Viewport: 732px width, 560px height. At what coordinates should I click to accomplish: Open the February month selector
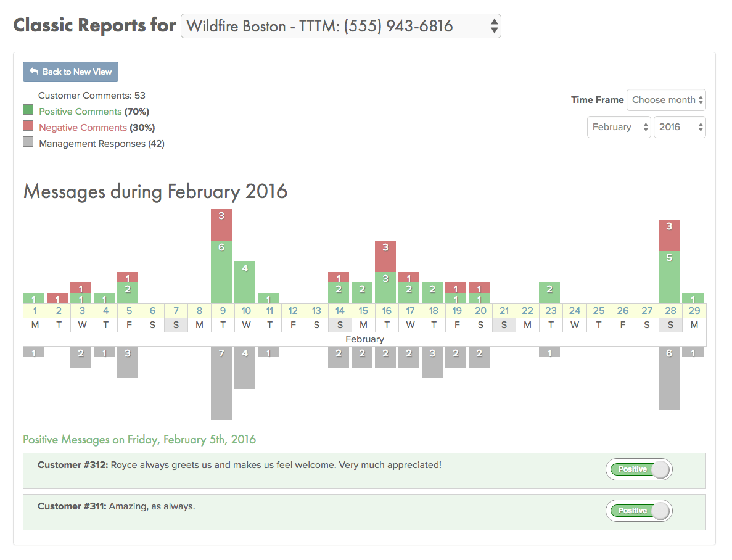(x=619, y=127)
